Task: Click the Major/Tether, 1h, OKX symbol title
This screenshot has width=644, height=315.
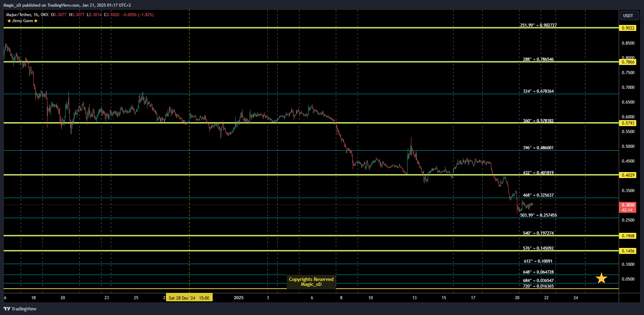Action: (x=27, y=15)
